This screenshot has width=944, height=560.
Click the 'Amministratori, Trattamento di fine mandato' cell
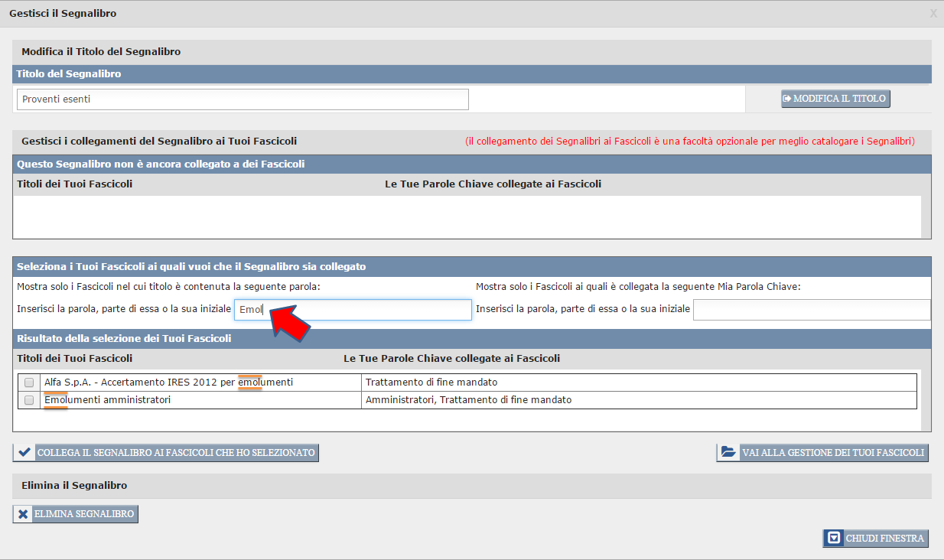tap(468, 400)
